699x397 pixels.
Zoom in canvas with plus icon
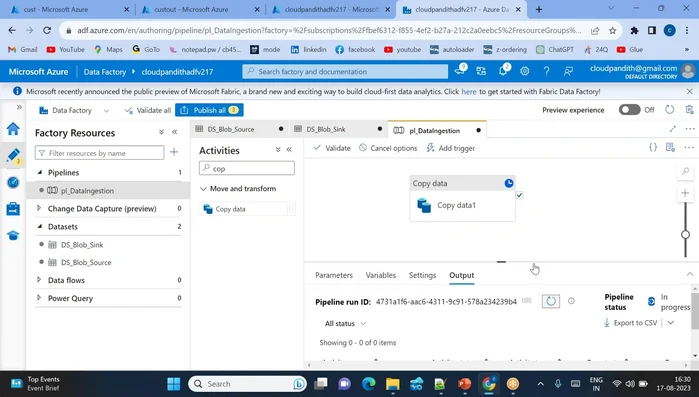coord(685,193)
